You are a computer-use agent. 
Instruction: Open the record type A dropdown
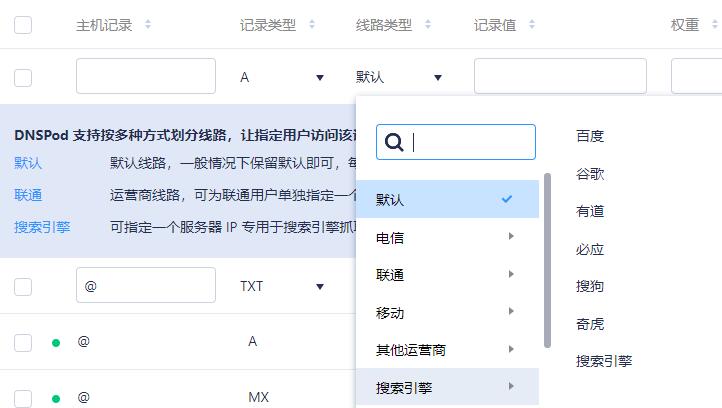[x=282, y=77]
